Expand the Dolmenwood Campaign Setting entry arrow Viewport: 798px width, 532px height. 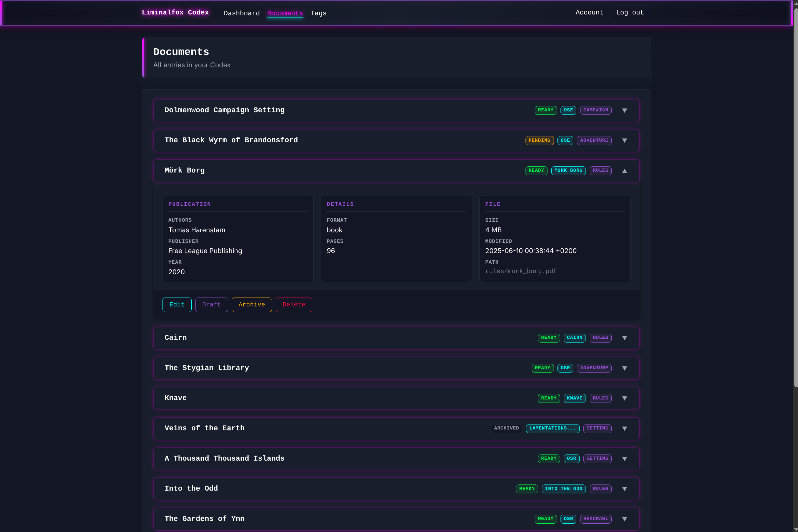point(624,110)
